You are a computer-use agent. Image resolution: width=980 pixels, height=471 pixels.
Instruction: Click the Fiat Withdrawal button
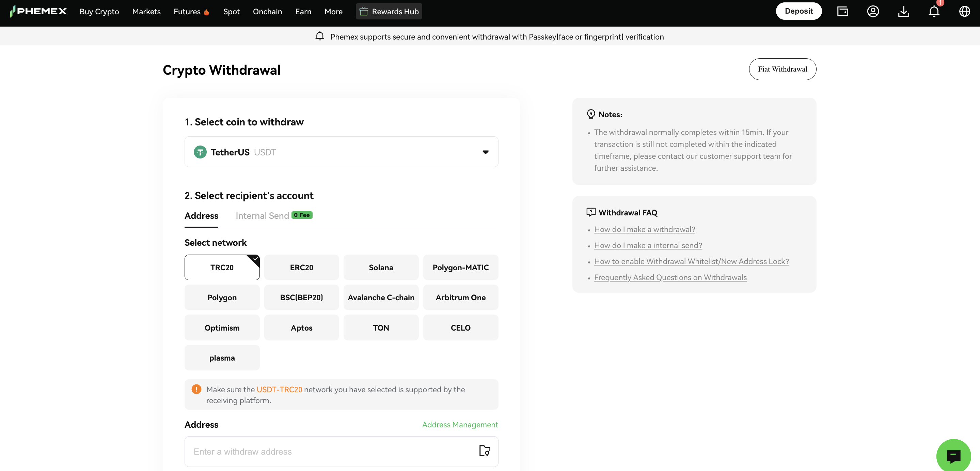click(782, 69)
